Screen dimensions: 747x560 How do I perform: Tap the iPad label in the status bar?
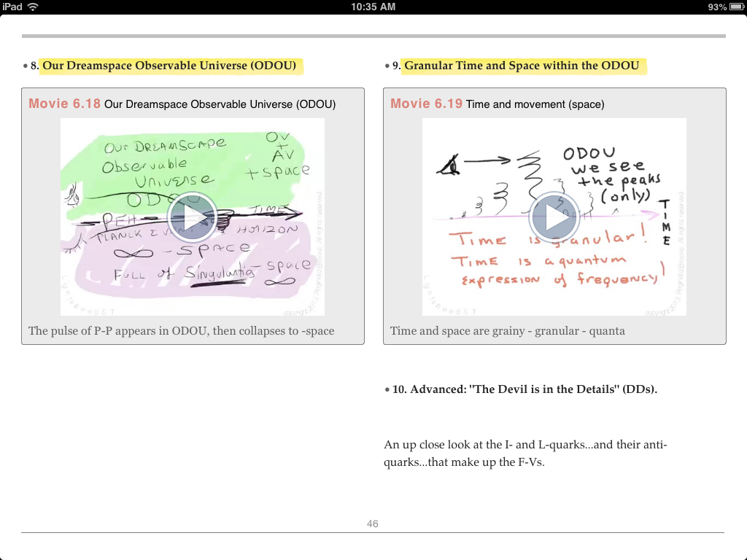click(x=12, y=7)
